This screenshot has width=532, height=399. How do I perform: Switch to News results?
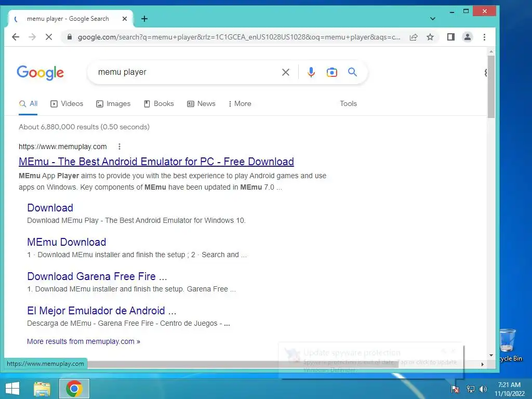tap(201, 103)
